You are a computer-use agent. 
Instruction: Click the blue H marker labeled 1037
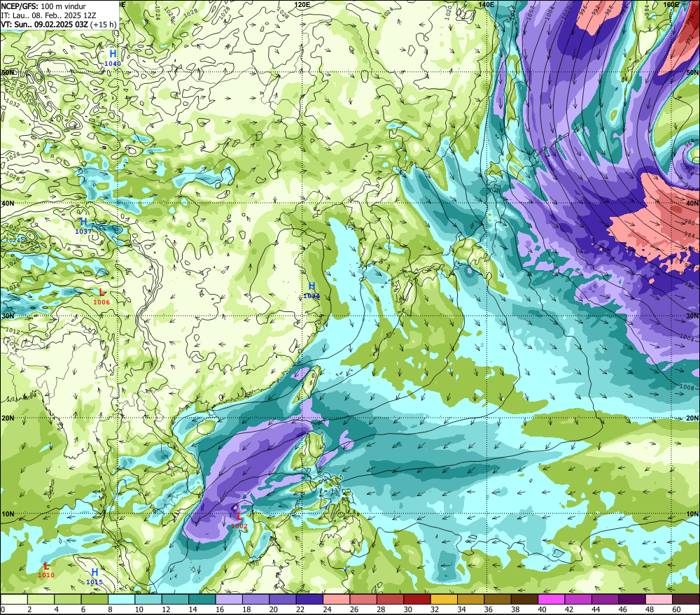click(83, 222)
